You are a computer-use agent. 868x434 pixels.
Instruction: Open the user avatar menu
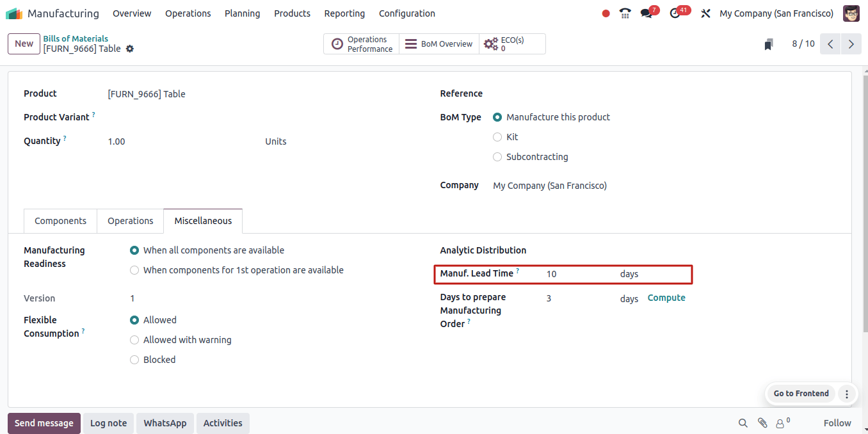851,13
